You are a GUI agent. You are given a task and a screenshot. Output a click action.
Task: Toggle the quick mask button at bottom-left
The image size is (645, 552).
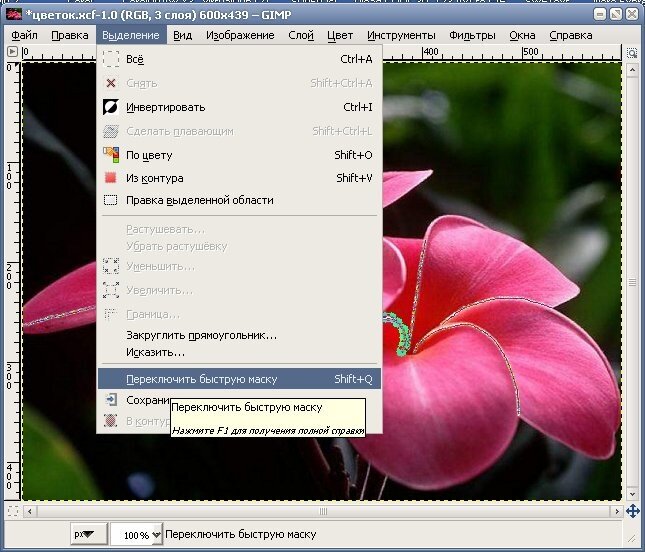[13, 511]
